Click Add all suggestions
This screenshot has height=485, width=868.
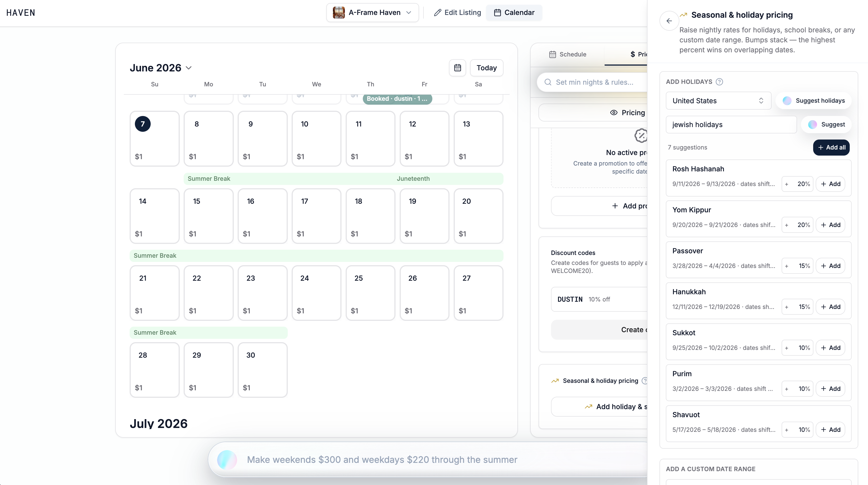pyautogui.click(x=831, y=148)
